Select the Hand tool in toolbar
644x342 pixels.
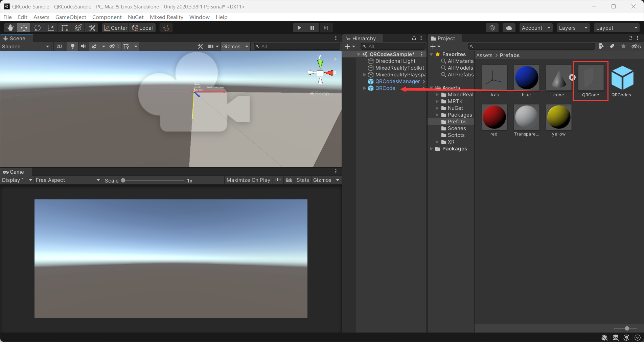10,28
